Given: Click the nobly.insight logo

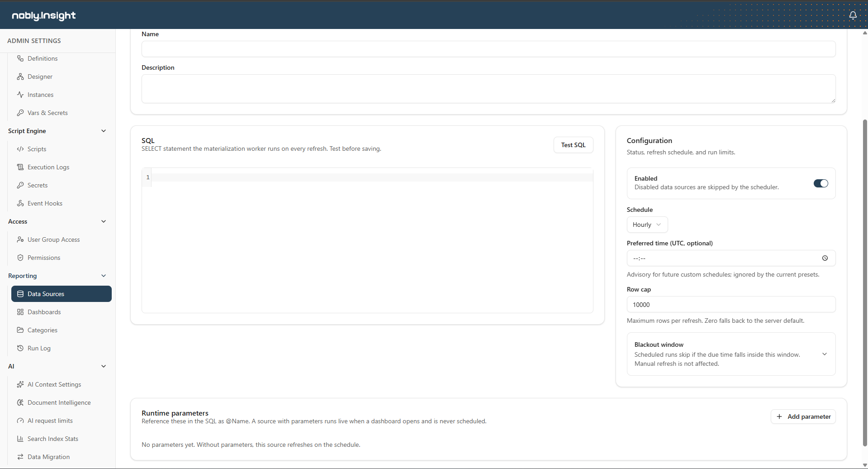Looking at the screenshot, I should click(x=44, y=16).
